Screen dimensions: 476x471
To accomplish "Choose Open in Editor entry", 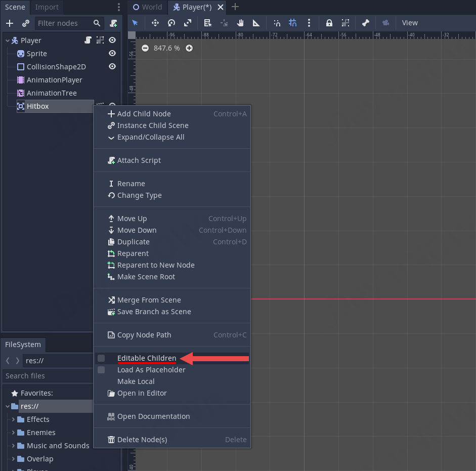I will [x=172, y=393].
